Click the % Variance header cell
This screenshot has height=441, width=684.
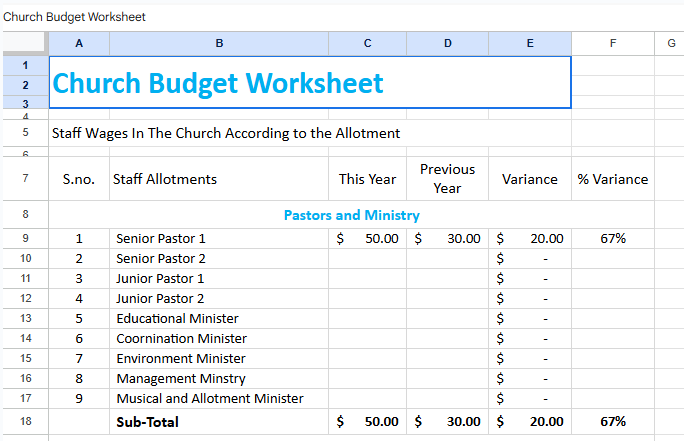tap(613, 179)
